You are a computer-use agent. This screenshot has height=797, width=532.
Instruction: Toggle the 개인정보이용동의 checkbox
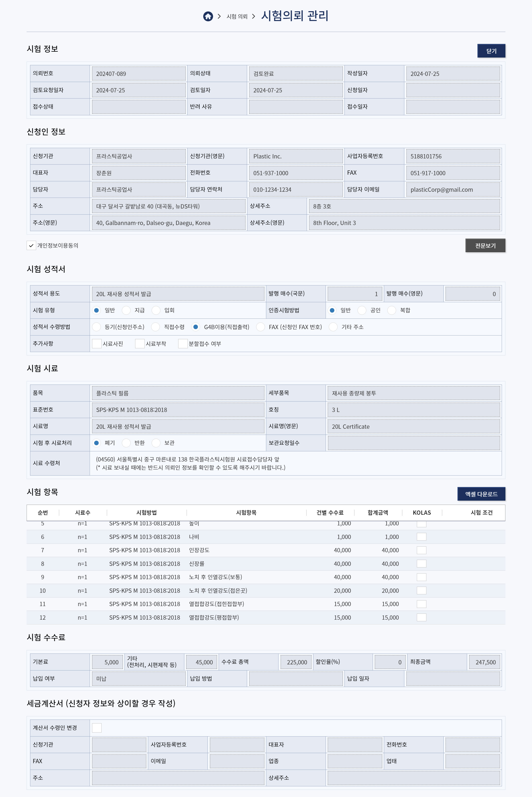pos(31,246)
